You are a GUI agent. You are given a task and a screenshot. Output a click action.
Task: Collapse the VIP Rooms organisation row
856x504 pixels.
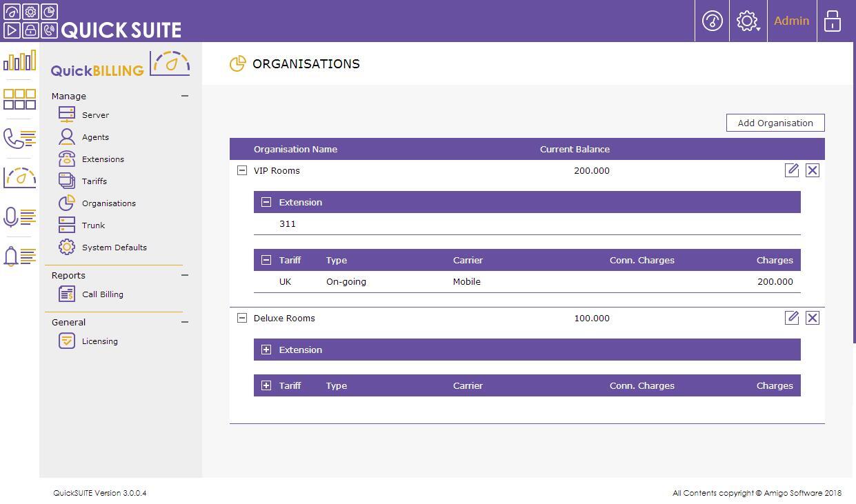[x=242, y=170]
